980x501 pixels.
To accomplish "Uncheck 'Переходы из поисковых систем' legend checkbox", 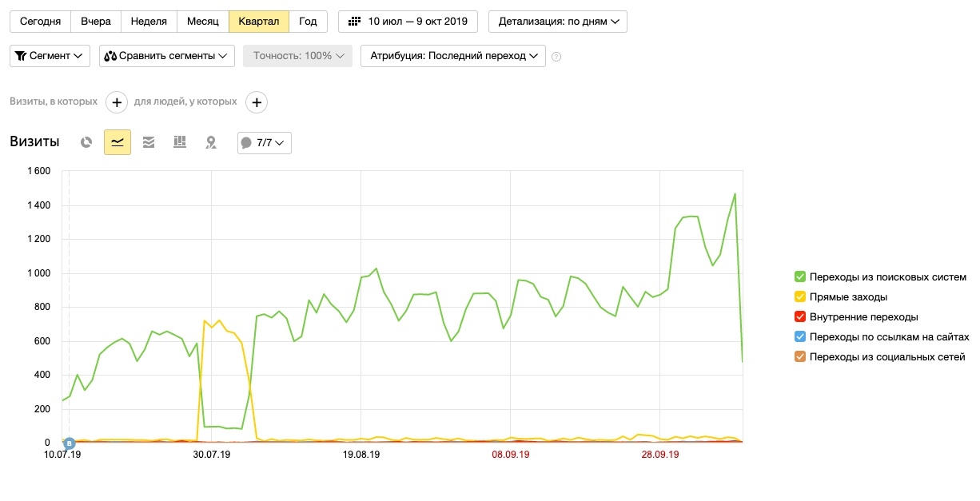I will [x=800, y=277].
